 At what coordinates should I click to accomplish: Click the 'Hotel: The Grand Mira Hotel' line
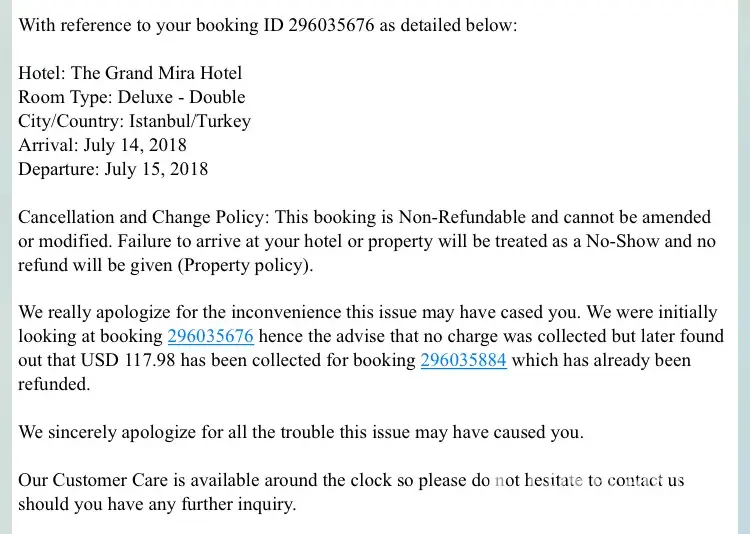[x=130, y=73]
